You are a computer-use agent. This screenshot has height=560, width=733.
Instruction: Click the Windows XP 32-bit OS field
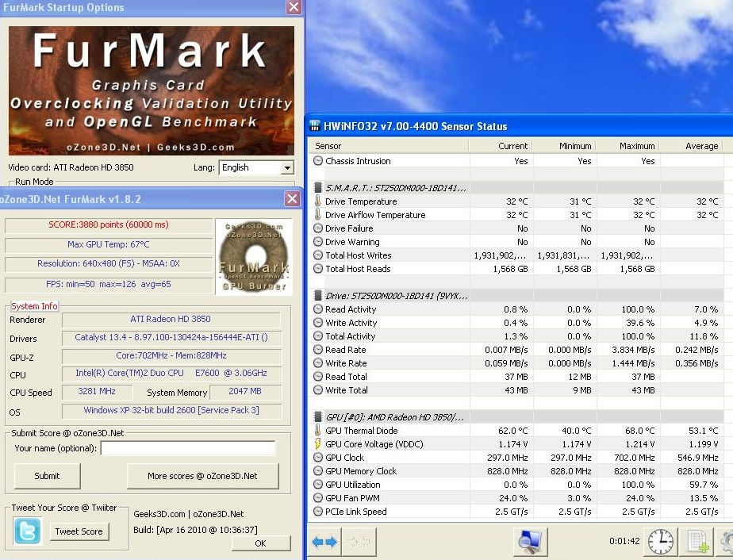[171, 410]
